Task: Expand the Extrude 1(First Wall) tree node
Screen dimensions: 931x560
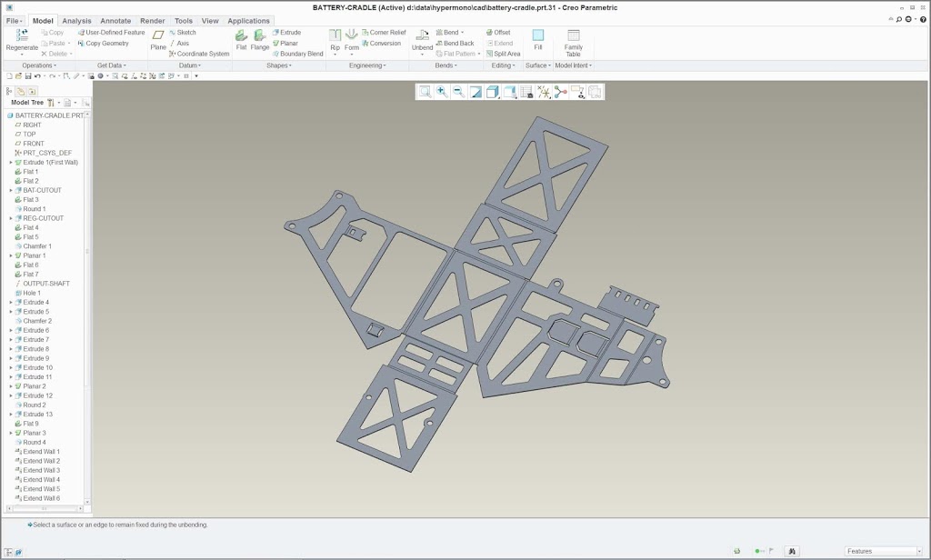Action: pos(11,163)
